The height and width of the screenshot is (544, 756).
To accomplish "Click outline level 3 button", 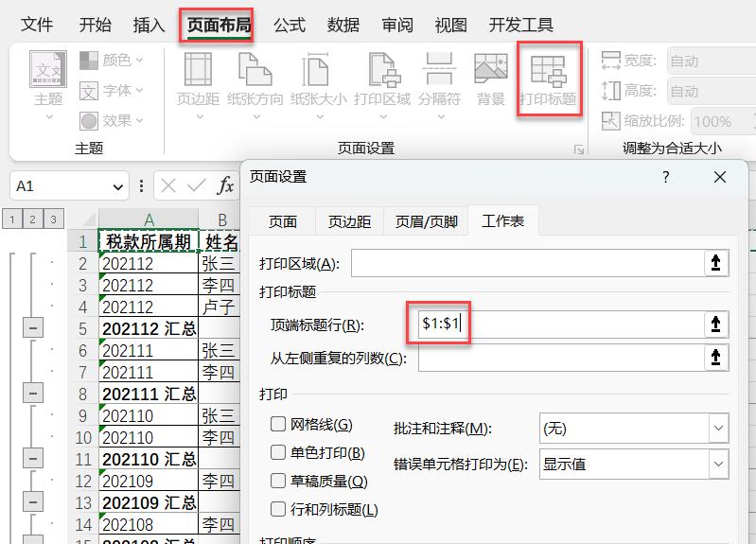I will pyautogui.click(x=53, y=219).
